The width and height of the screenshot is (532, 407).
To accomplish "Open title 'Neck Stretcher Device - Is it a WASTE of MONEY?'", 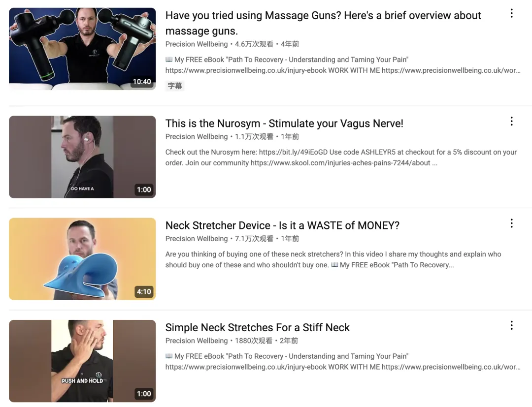I will tap(282, 225).
